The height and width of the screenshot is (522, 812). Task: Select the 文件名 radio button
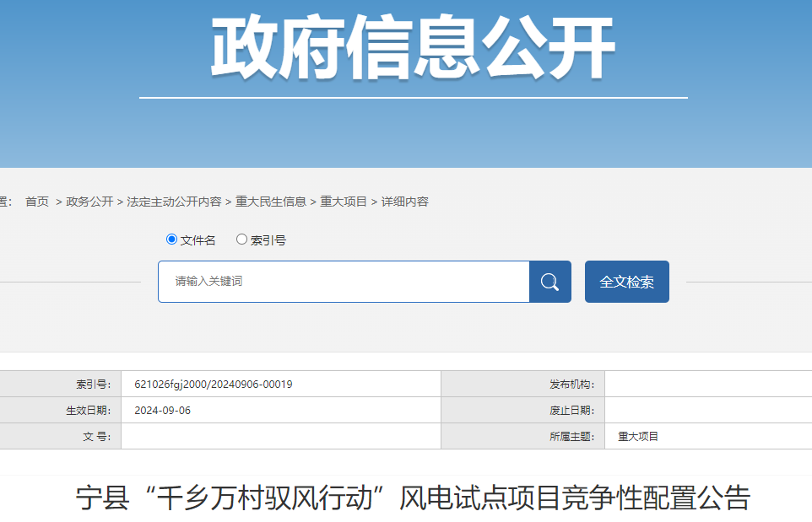pos(173,239)
